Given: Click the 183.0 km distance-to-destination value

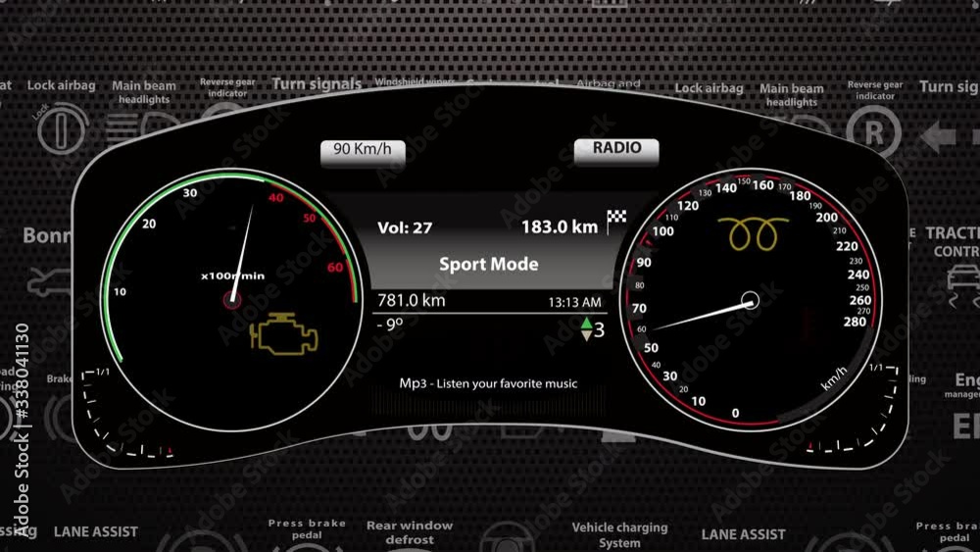Looking at the screenshot, I should [560, 226].
